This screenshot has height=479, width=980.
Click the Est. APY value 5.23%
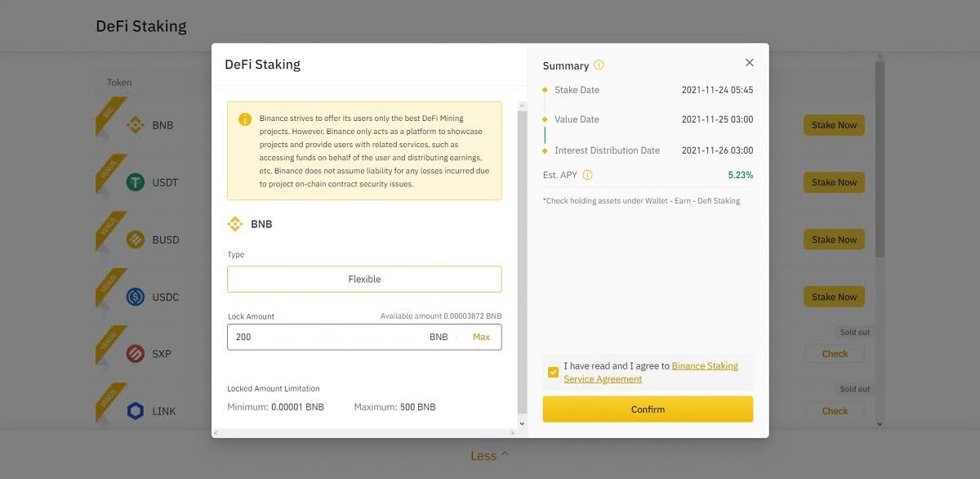(741, 175)
